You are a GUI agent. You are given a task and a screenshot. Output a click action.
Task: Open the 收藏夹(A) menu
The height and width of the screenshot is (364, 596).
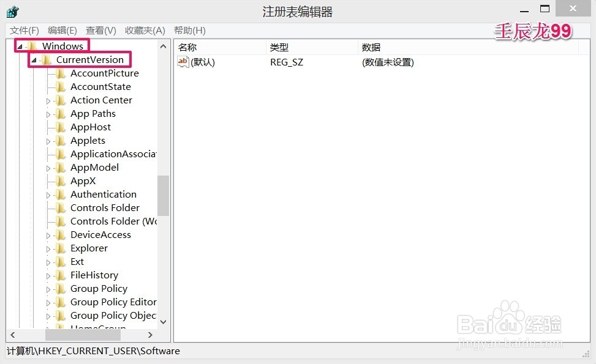click(x=145, y=30)
